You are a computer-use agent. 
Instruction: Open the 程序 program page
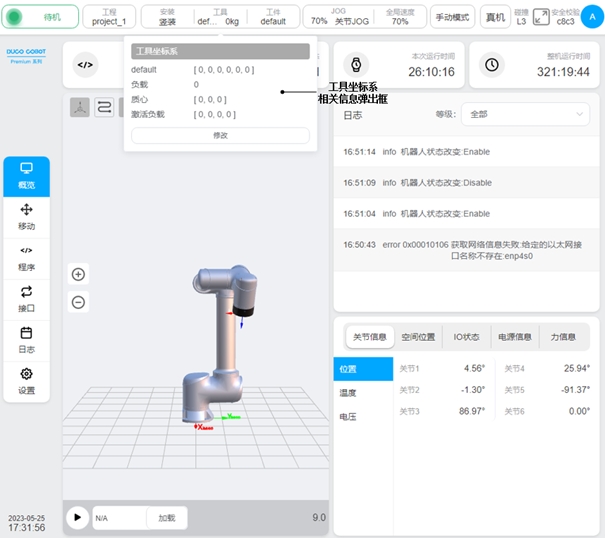click(26, 258)
